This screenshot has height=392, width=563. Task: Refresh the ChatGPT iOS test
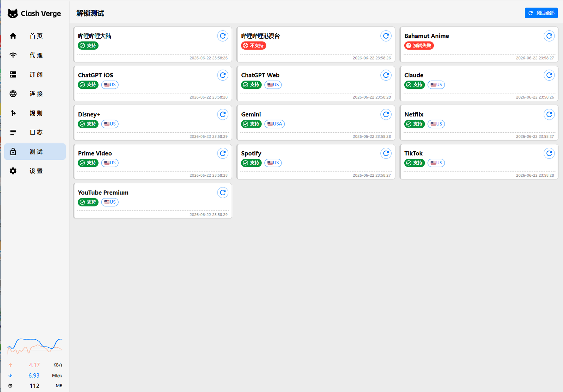pos(223,75)
